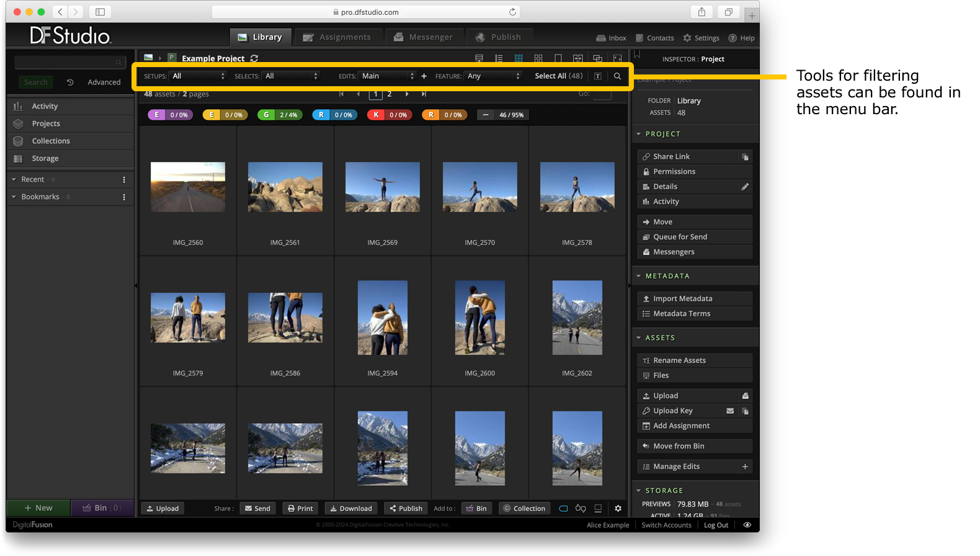Filter by unlabeled 46 / 95% assets
The image size is (980, 556).
(x=503, y=115)
